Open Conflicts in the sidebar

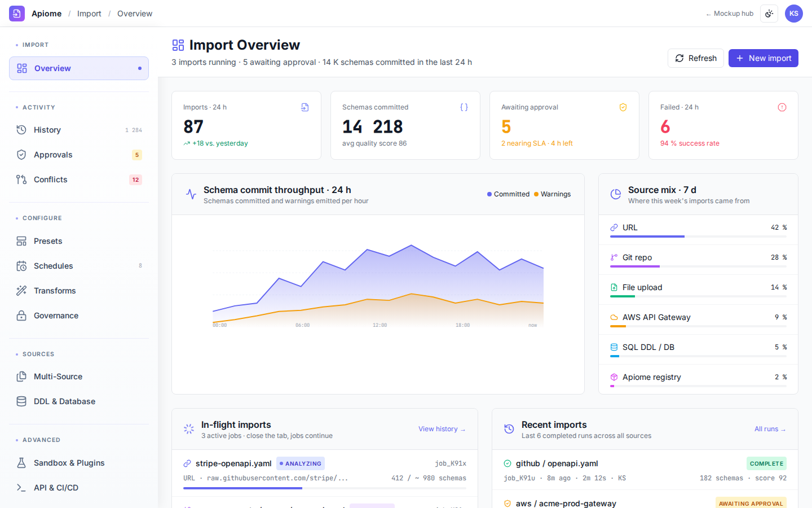[x=79, y=179]
